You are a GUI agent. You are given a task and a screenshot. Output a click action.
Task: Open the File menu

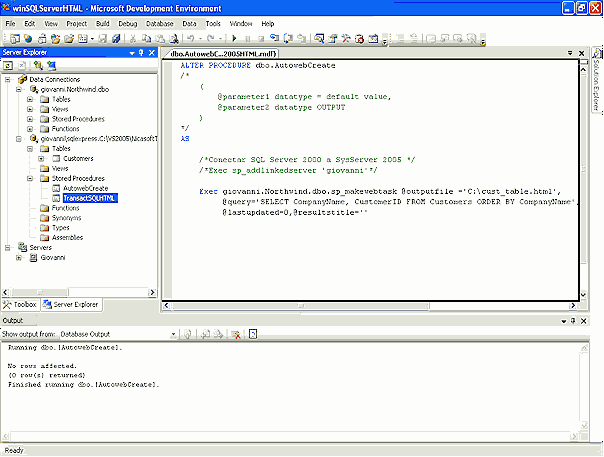(10, 24)
